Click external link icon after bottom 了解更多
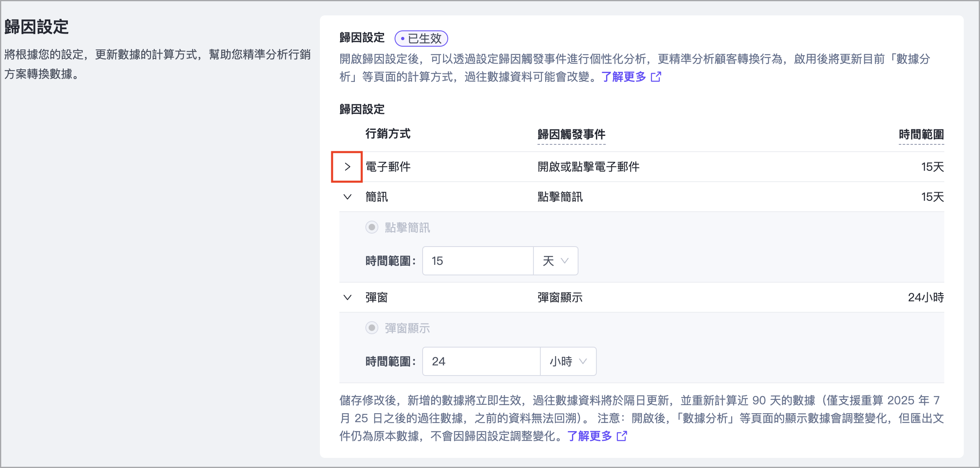Screen dimensions: 980x468 tap(622, 436)
